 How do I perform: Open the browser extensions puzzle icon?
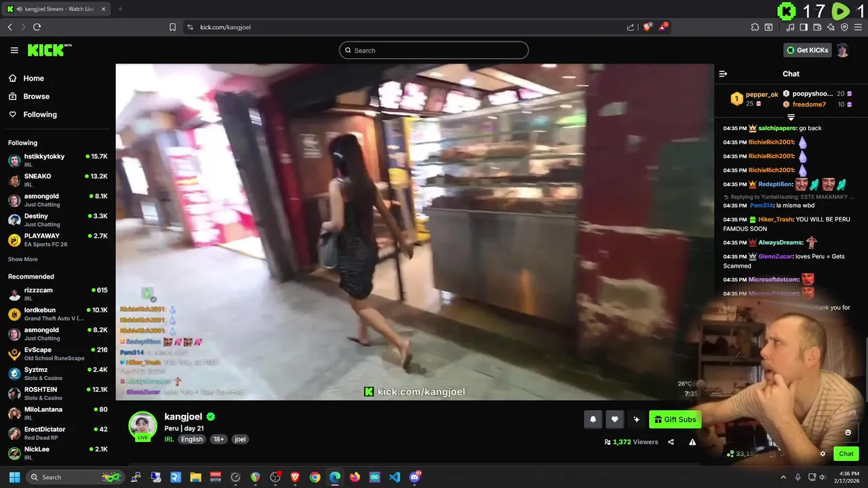pos(755,27)
